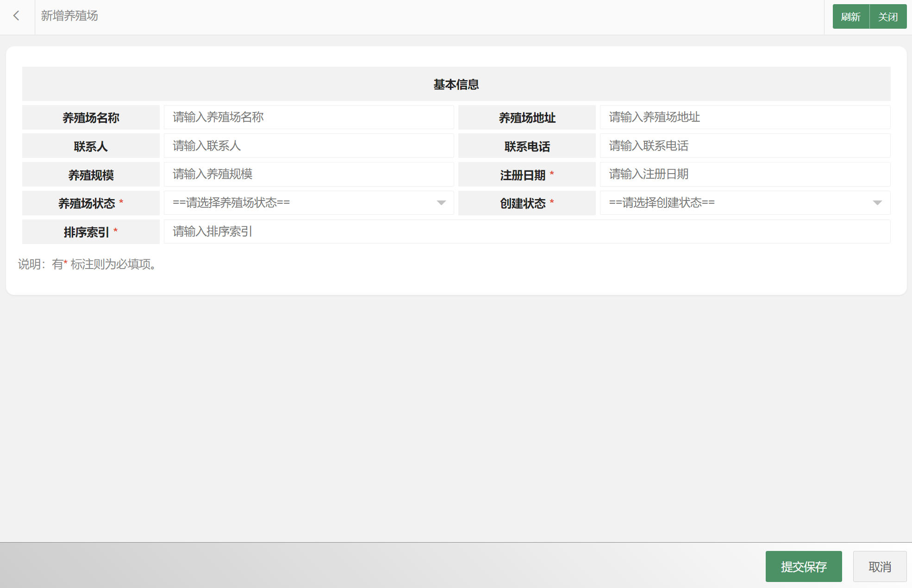The image size is (912, 588).
Task: Focus the 养殖场名称 input field
Action: pos(309,117)
